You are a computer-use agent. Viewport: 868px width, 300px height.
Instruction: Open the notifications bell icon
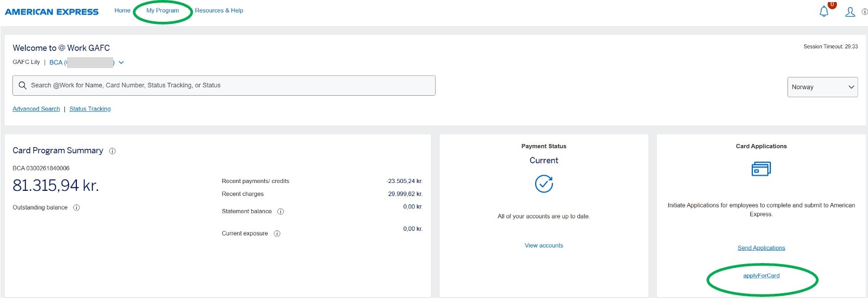(x=824, y=11)
